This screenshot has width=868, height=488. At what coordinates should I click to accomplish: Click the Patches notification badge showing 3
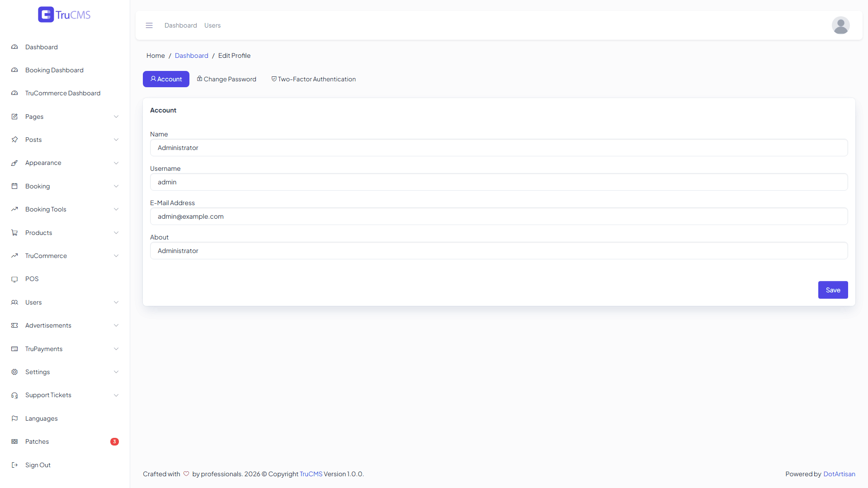point(114,441)
